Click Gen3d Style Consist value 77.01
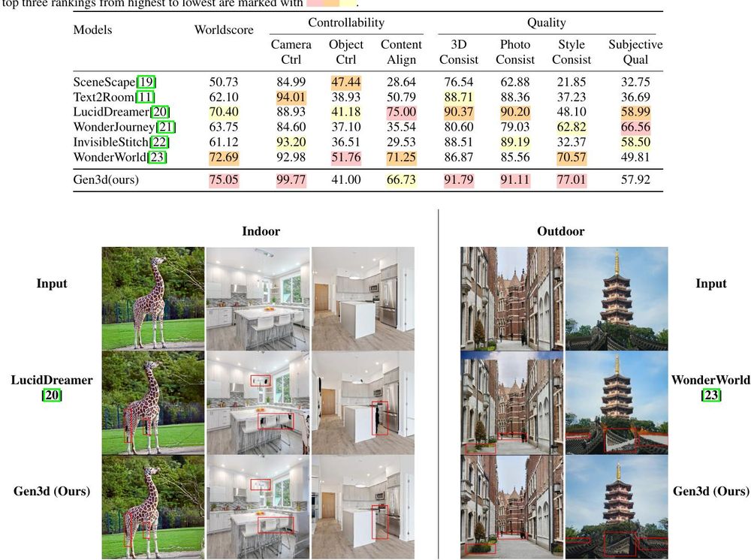Image resolution: width=751 pixels, height=560 pixels. (x=572, y=180)
